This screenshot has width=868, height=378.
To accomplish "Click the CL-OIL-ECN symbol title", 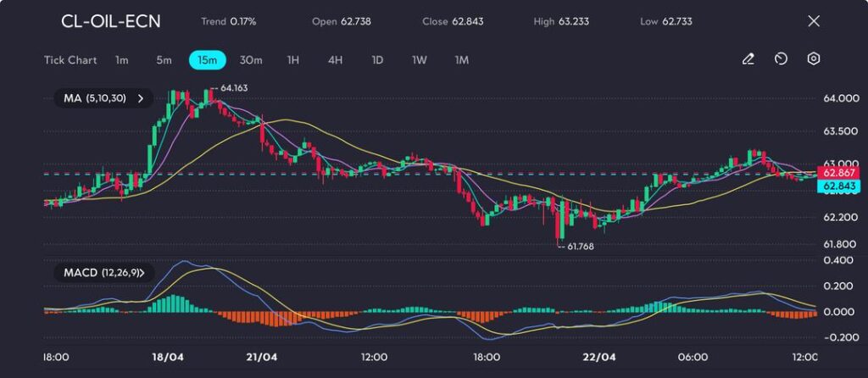I will pyautogui.click(x=110, y=21).
